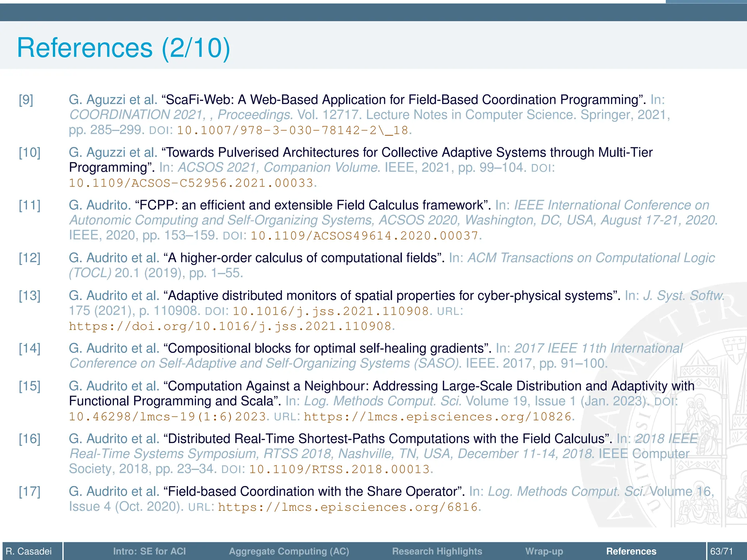Click reference label [12]

(30, 258)
